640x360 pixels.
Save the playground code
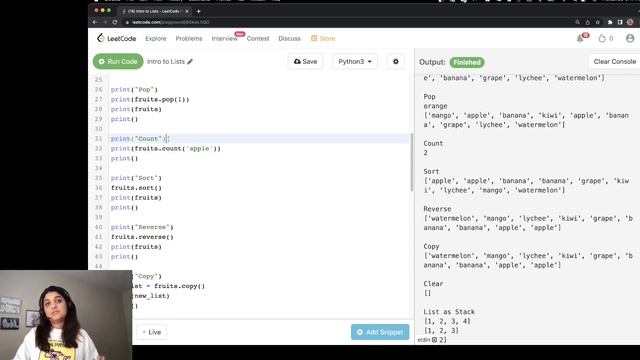point(305,62)
